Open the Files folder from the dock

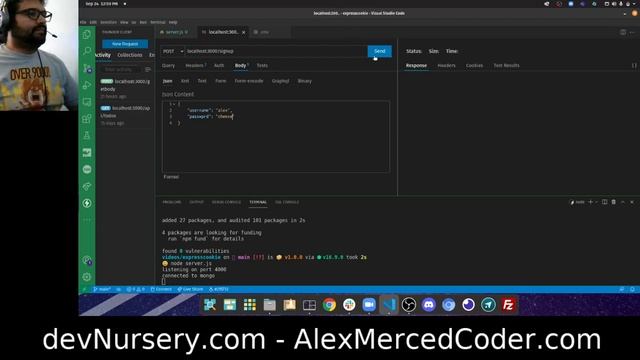point(269,305)
